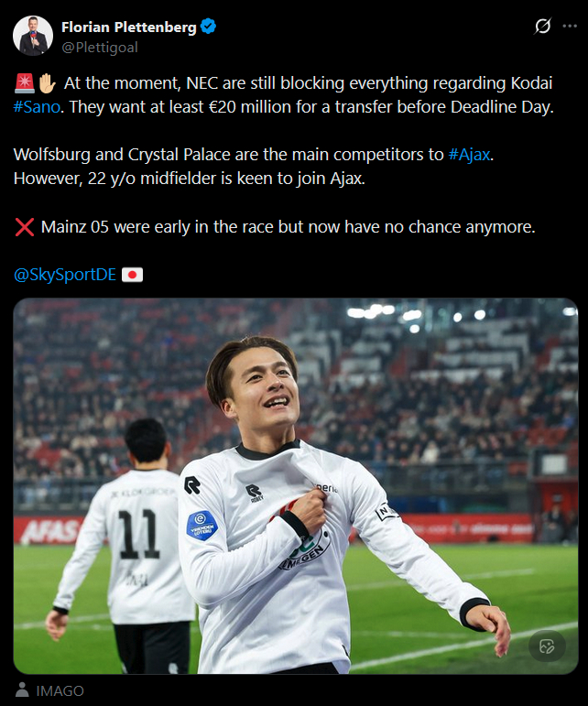588x706 pixels.
Task: Click the Mainz 05 sentence text
Action: (x=289, y=227)
